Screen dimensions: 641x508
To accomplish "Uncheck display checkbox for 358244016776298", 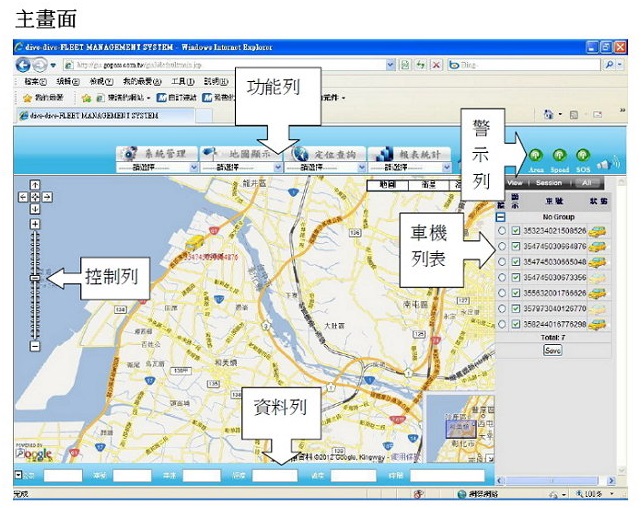I will [516, 324].
